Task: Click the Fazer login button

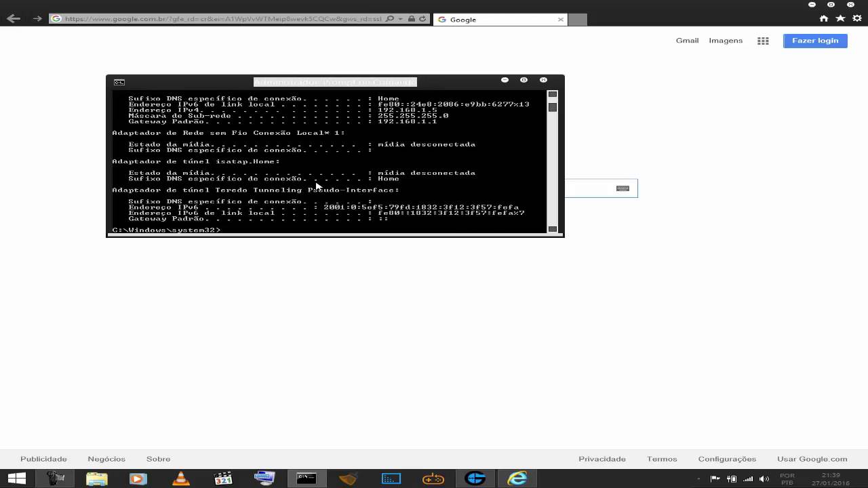Action: (815, 41)
